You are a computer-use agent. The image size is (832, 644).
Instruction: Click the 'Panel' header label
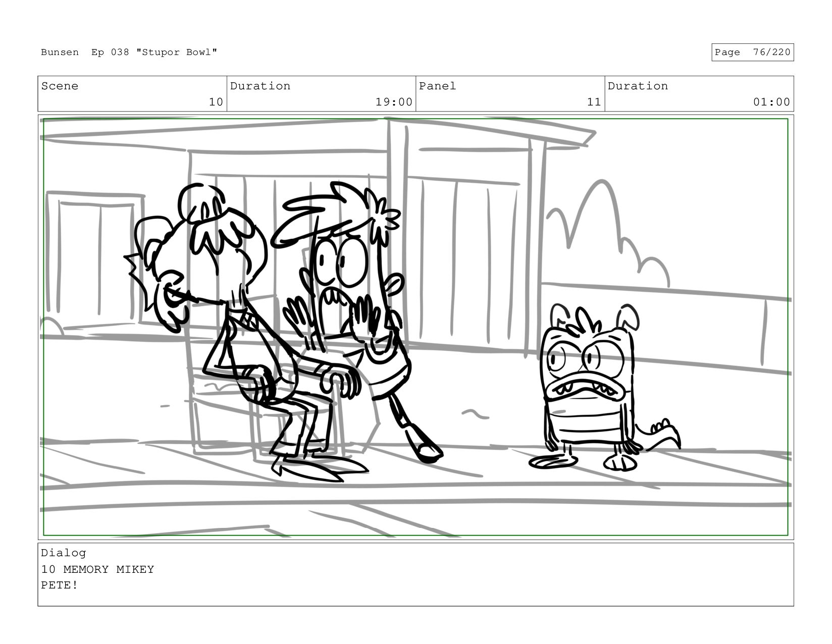(437, 86)
